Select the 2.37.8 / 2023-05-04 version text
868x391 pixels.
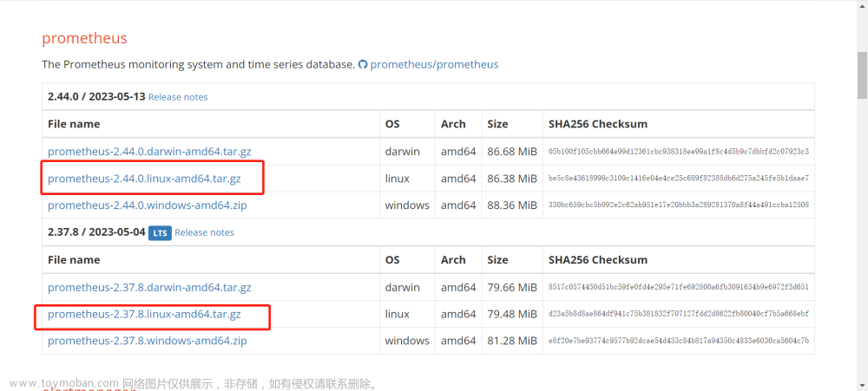96,233
